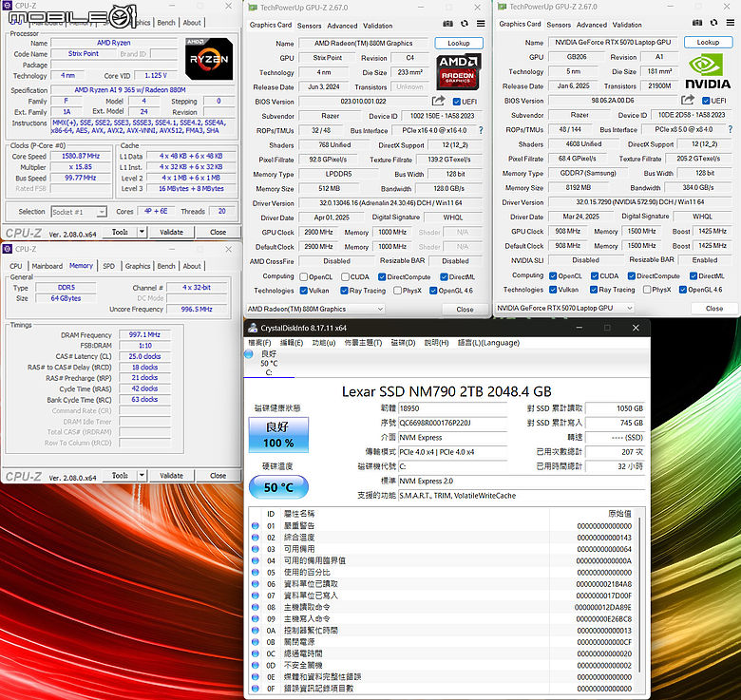741x700 pixels.
Task: Toggle the DirectML checkbox in NVIDIA GPU-Z
Action: (693, 275)
